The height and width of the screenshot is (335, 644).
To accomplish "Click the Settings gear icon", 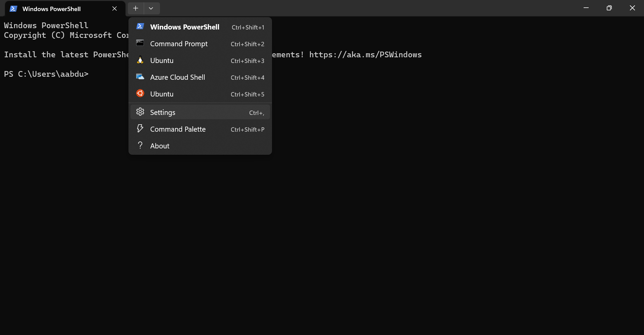I will pyautogui.click(x=140, y=112).
